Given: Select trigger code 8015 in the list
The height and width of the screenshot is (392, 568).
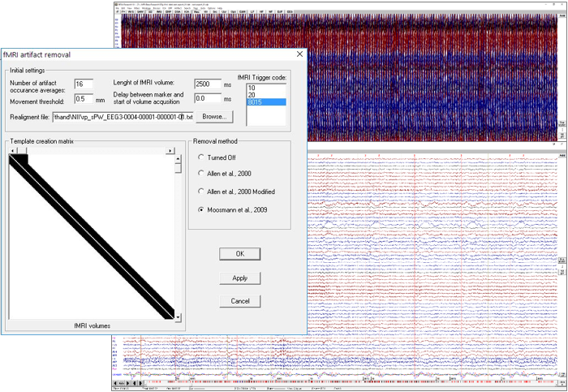Looking at the screenshot, I should pos(266,102).
